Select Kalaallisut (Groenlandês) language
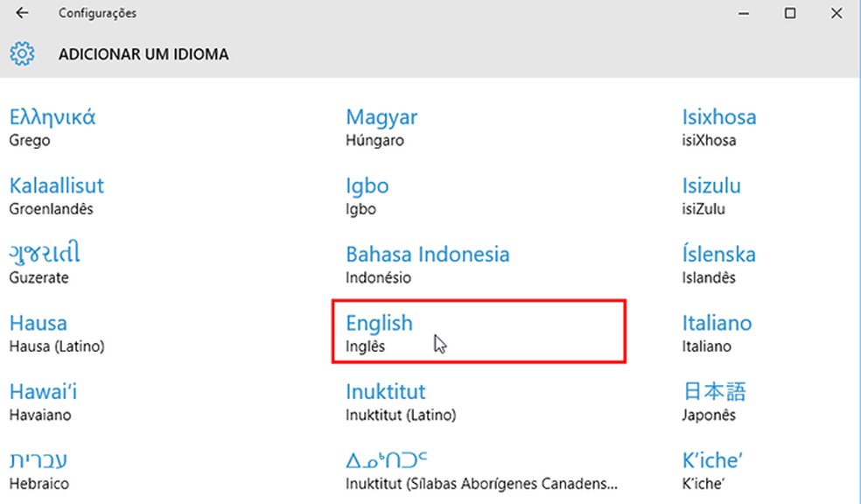 tap(57, 195)
